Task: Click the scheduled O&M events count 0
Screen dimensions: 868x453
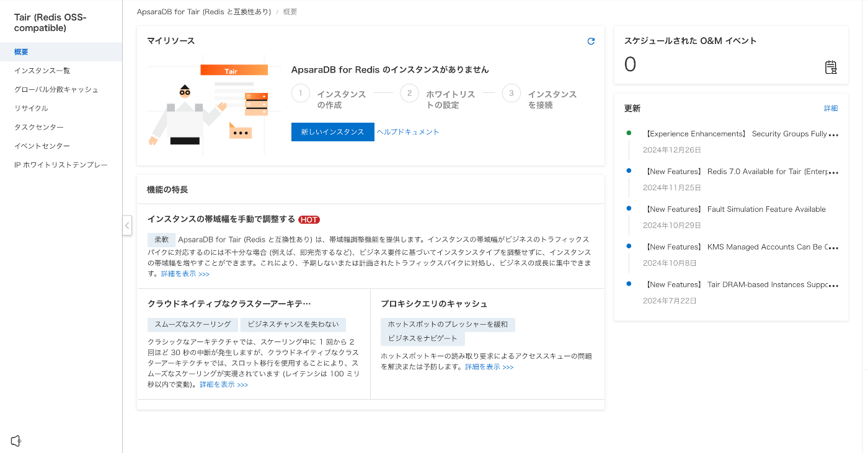Action: click(x=630, y=64)
